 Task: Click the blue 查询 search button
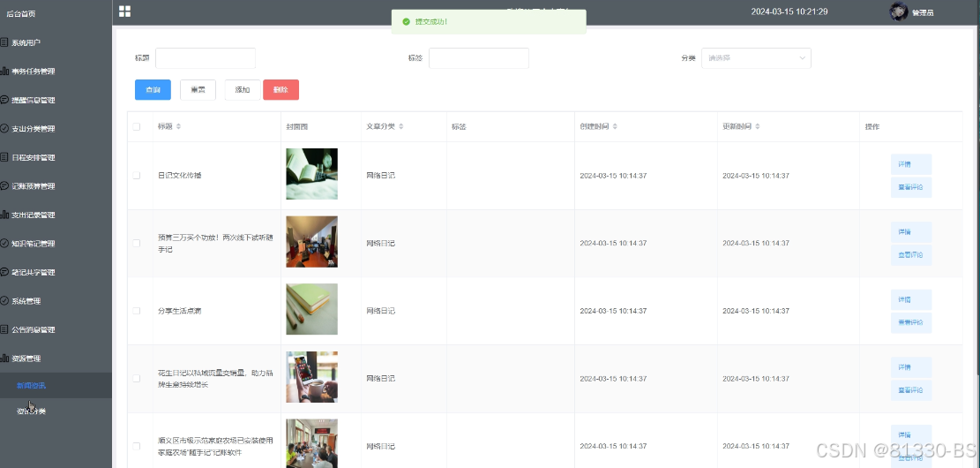153,89
